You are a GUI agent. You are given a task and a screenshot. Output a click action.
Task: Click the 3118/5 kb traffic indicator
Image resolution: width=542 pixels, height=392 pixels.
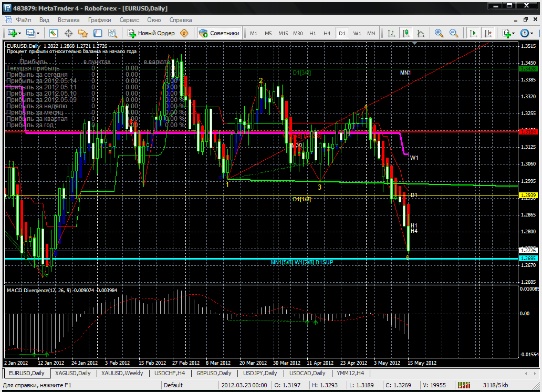click(x=495, y=385)
